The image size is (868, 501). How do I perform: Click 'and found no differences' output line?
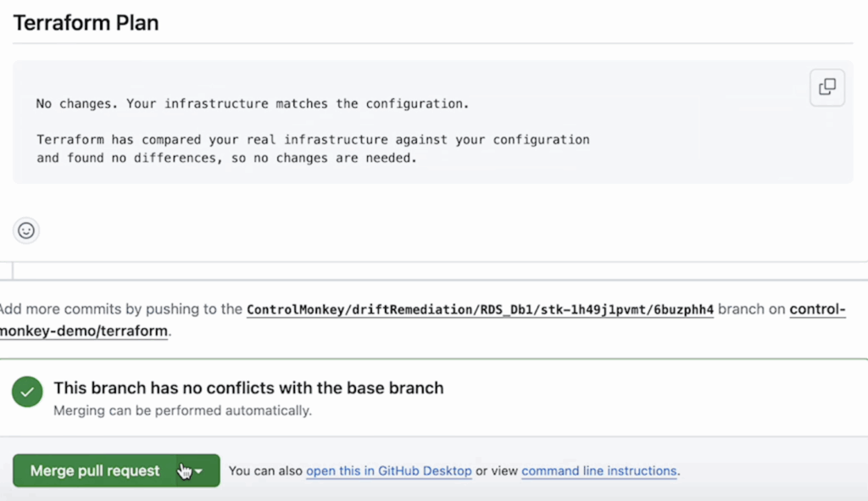[226, 158]
